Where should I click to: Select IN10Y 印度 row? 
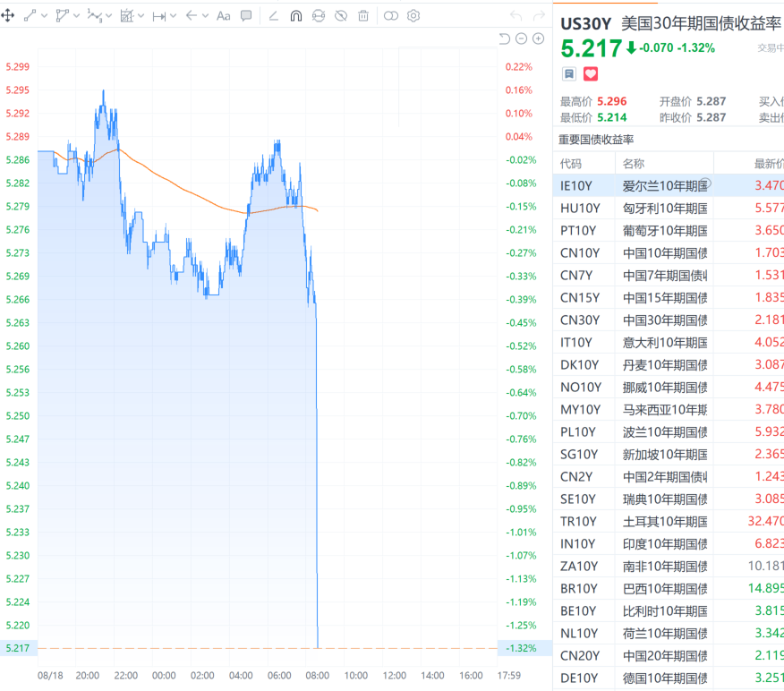(669, 543)
